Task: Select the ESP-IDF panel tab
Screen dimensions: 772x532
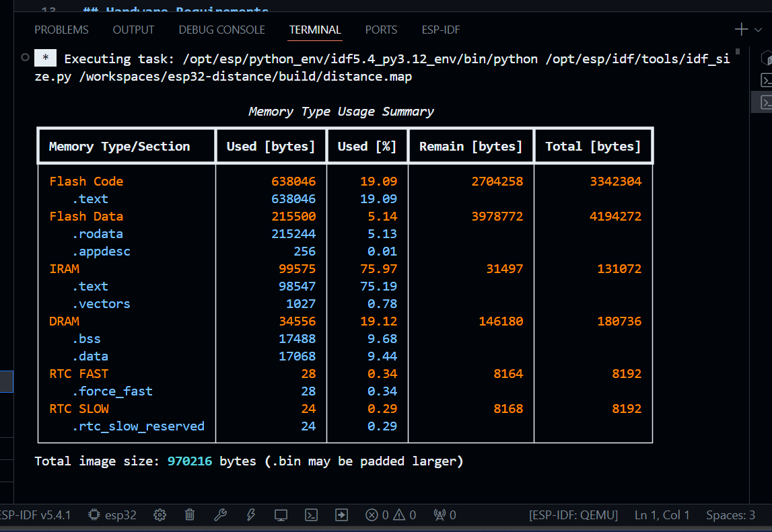Action: pyautogui.click(x=440, y=30)
